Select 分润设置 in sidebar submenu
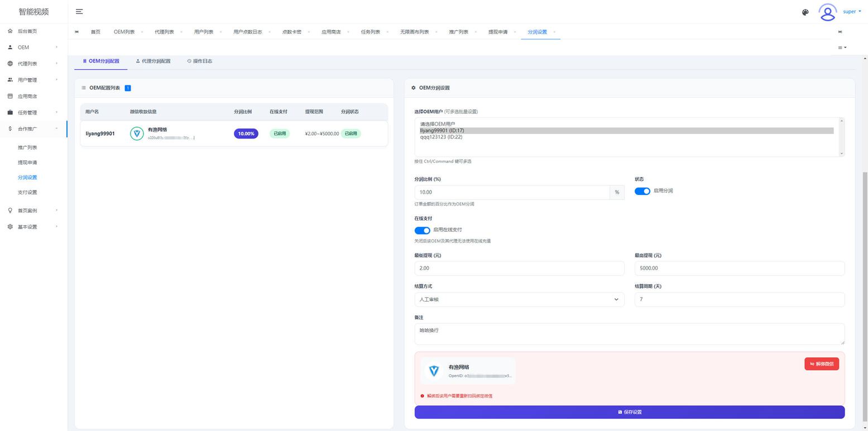Image resolution: width=868 pixels, height=431 pixels. pyautogui.click(x=27, y=178)
